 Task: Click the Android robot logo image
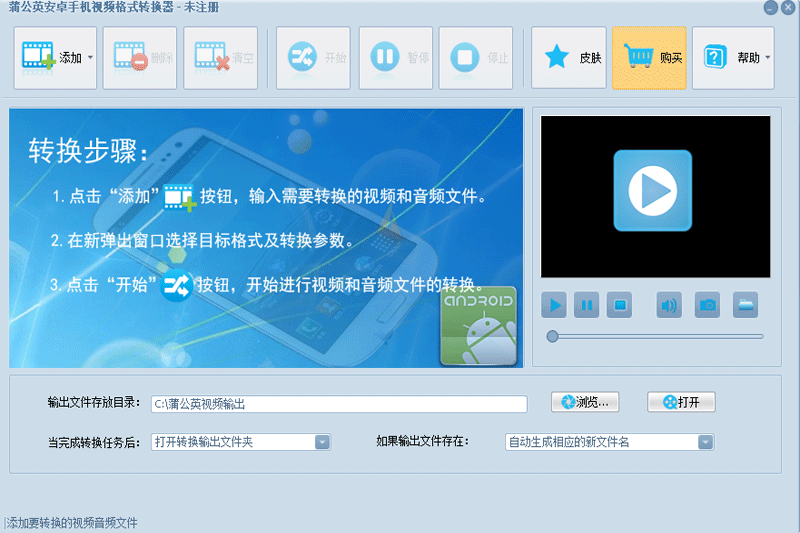coord(479,326)
